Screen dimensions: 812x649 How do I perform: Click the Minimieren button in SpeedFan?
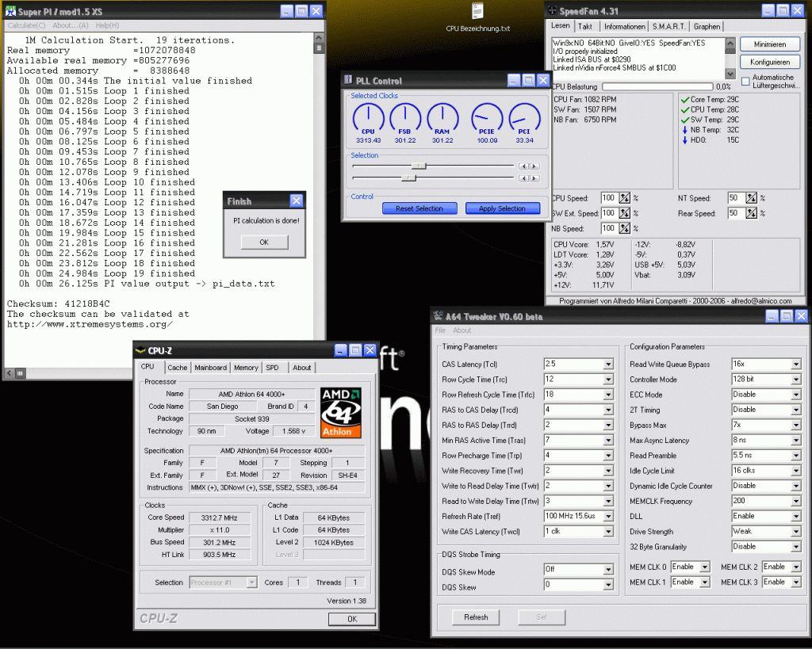pyautogui.click(x=769, y=44)
